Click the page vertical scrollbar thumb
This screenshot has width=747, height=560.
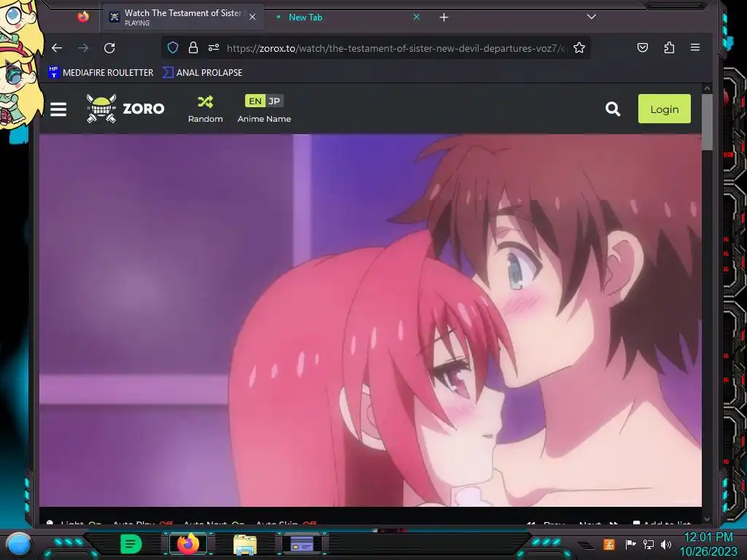707,122
